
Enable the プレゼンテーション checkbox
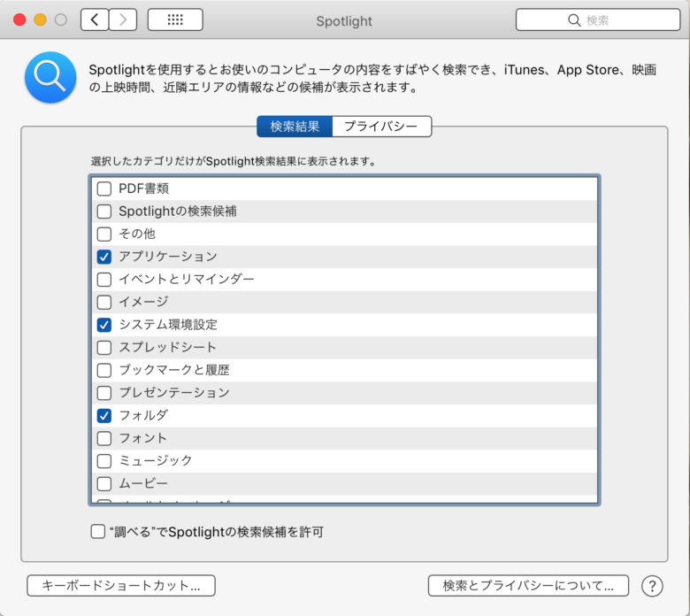104,393
